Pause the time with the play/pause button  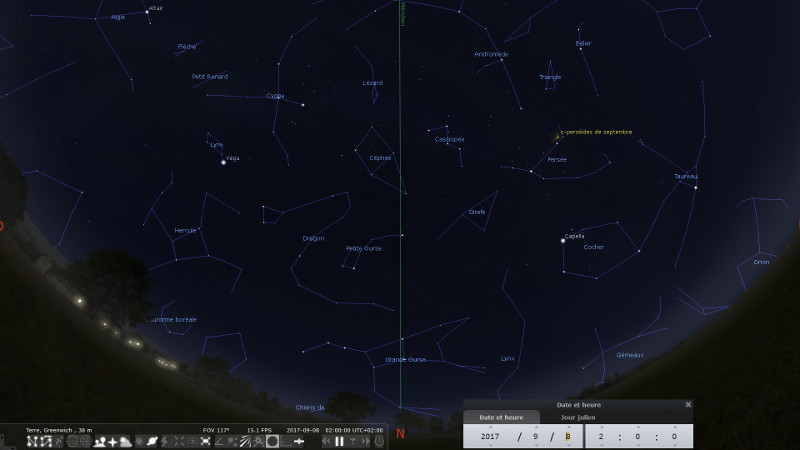339,441
